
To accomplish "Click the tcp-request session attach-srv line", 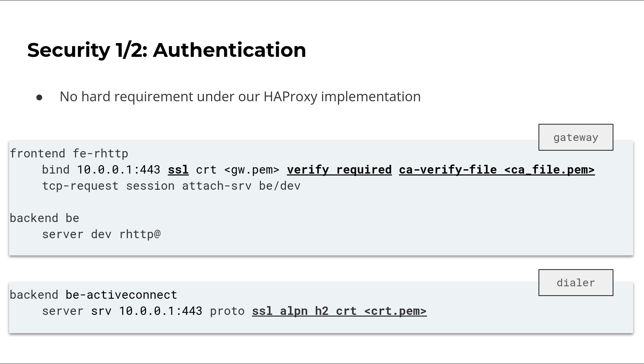I will 171,186.
